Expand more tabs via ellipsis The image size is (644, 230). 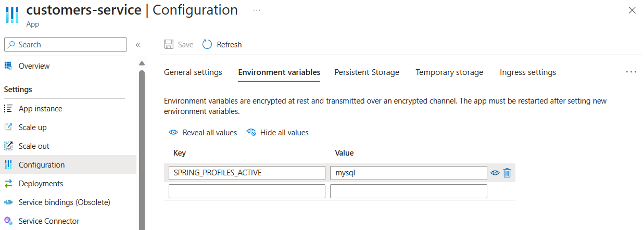[631, 72]
